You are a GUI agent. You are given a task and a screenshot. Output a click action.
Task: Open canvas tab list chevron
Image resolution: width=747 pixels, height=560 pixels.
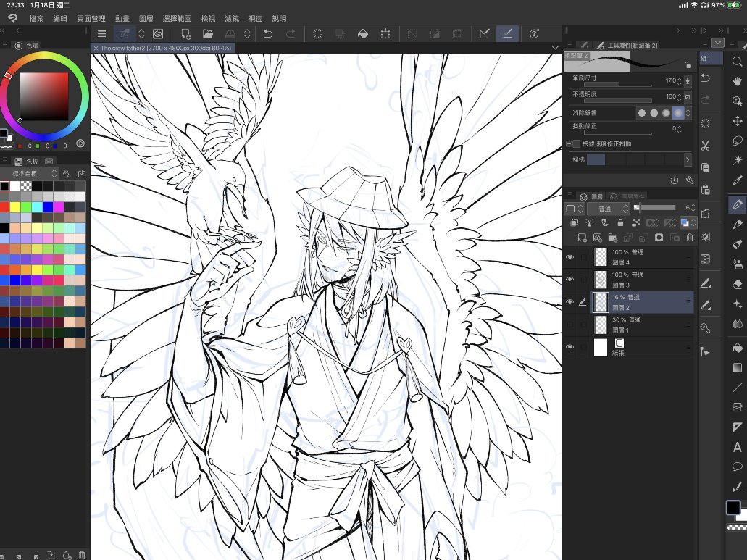click(554, 48)
